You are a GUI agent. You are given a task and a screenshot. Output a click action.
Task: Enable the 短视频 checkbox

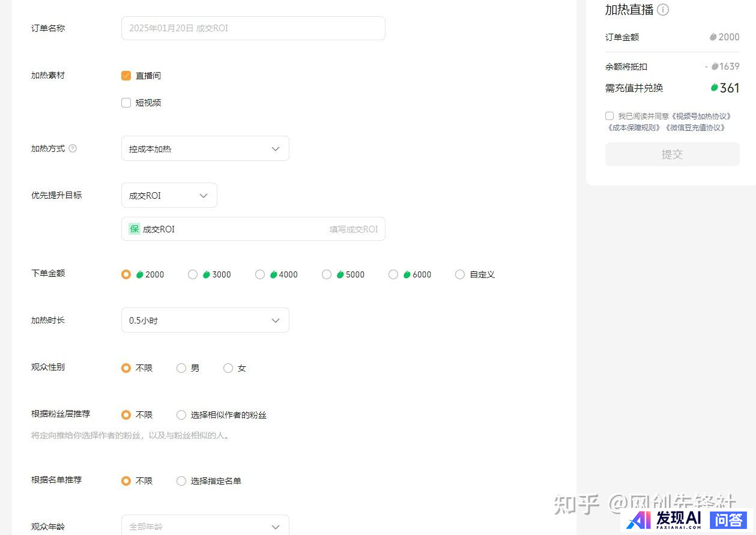(126, 103)
